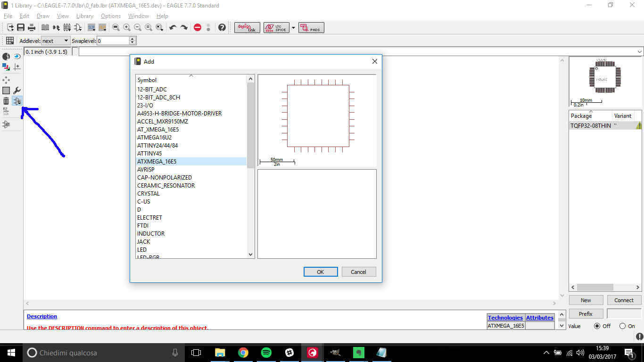Select the Name R2 tool

pos(6,111)
